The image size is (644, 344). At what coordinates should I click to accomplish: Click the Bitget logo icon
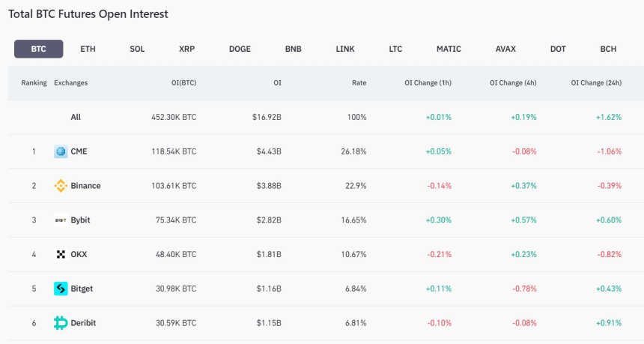coord(61,289)
